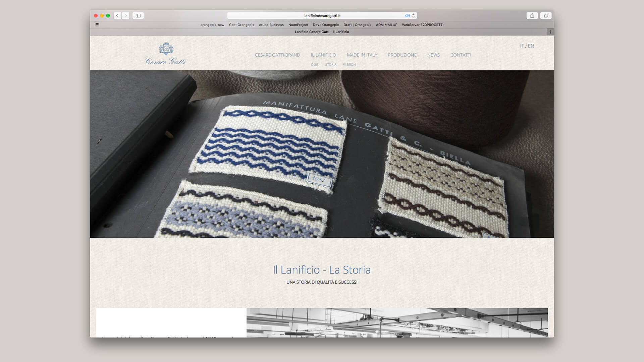Image resolution: width=644 pixels, height=362 pixels.
Task: Open ADM MAILUP bookmark
Action: tap(386, 25)
